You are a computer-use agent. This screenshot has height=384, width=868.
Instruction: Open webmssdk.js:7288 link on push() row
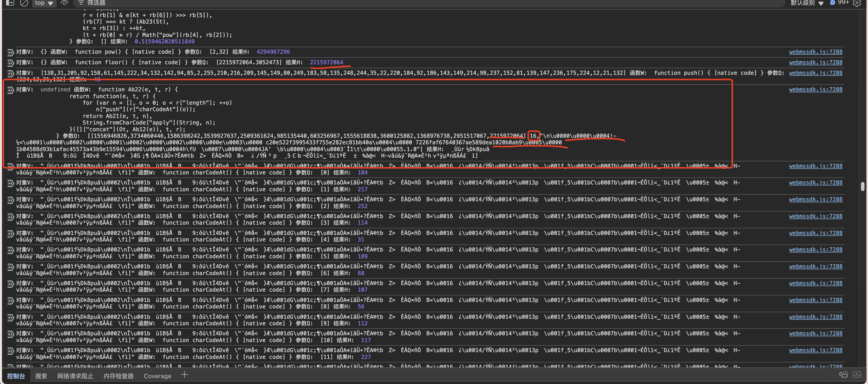coord(815,73)
